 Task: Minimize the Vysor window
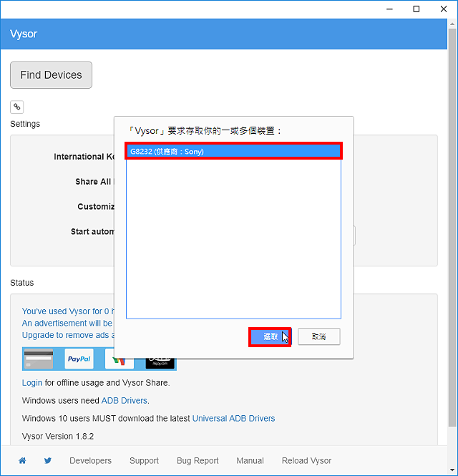pos(390,9)
